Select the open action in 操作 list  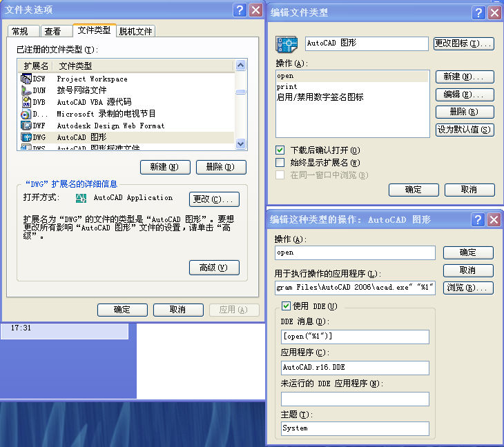pyautogui.click(x=353, y=76)
